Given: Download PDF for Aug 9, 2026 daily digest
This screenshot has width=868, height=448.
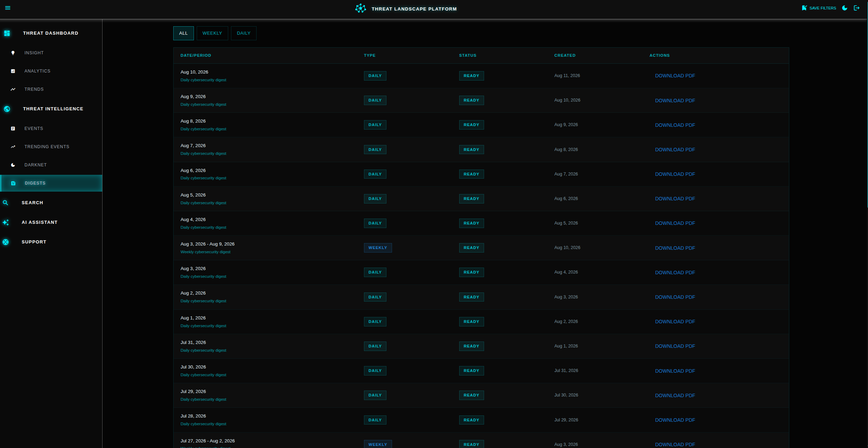Looking at the screenshot, I should tap(675, 101).
